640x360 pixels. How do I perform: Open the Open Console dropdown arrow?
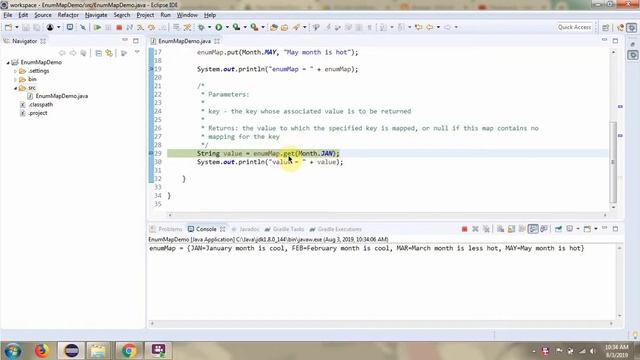click(596, 229)
